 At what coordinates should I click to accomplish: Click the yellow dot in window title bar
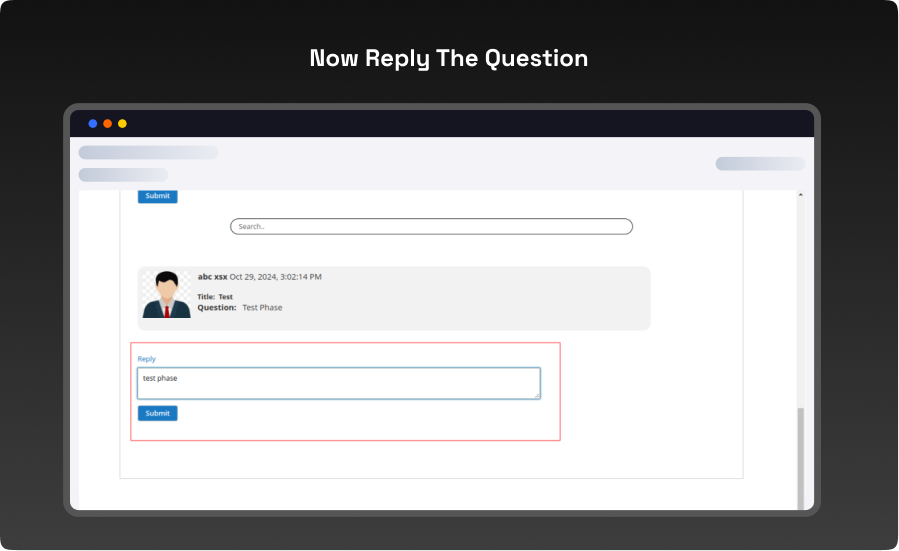(122, 124)
